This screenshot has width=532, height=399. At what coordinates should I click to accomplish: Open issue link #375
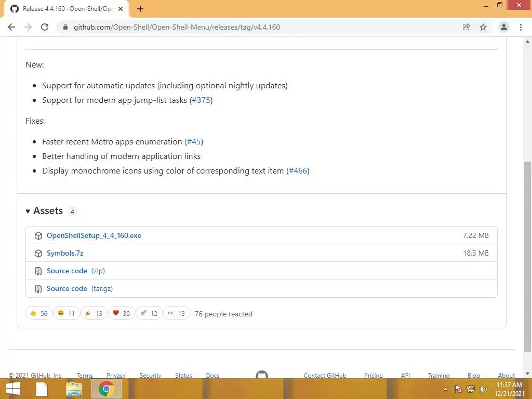201,100
